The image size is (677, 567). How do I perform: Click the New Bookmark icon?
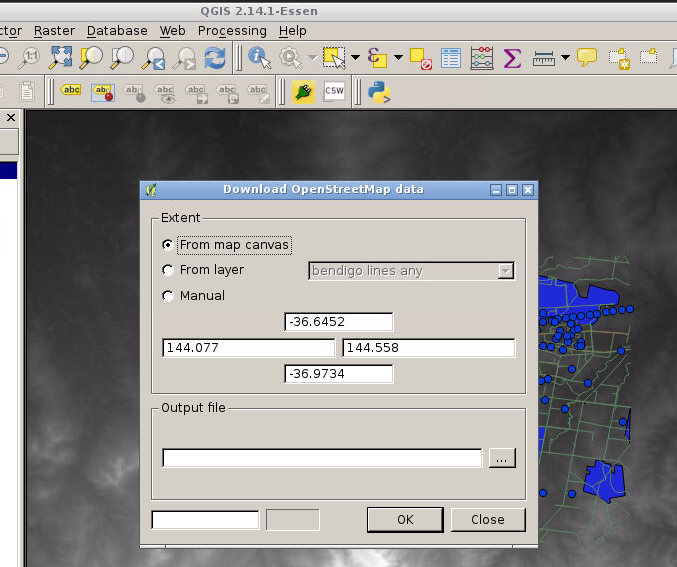click(x=619, y=58)
